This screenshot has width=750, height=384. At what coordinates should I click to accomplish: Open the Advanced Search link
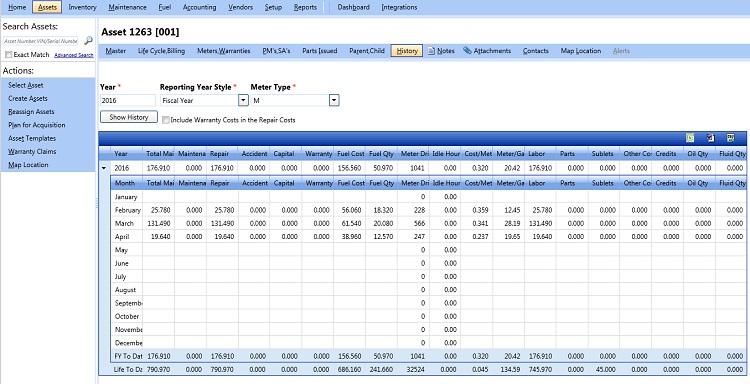(74, 55)
